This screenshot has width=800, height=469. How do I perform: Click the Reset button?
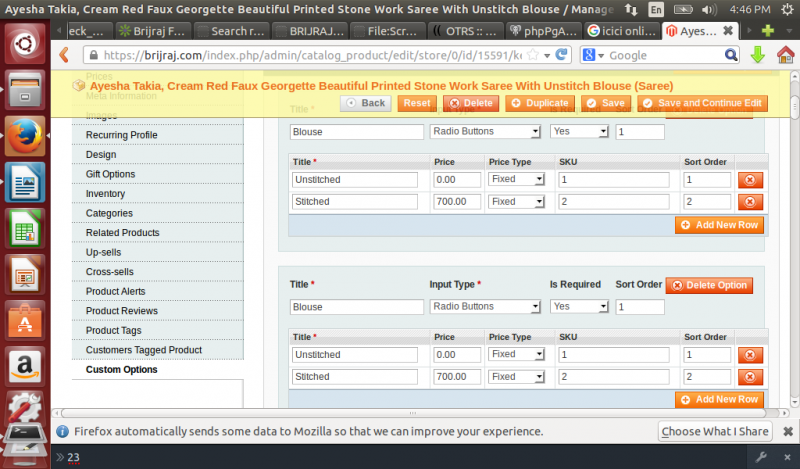[x=417, y=103]
